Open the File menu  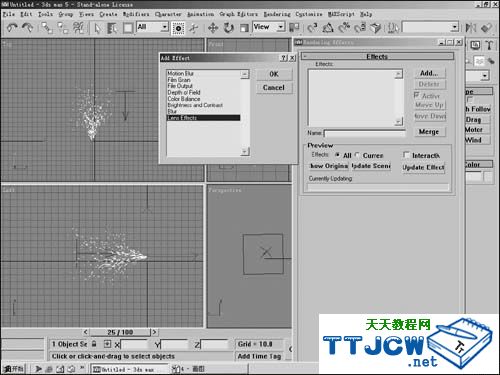(x=9, y=14)
